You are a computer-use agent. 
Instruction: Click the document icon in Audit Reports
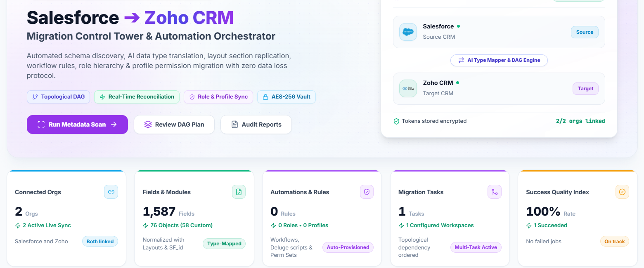(x=234, y=125)
